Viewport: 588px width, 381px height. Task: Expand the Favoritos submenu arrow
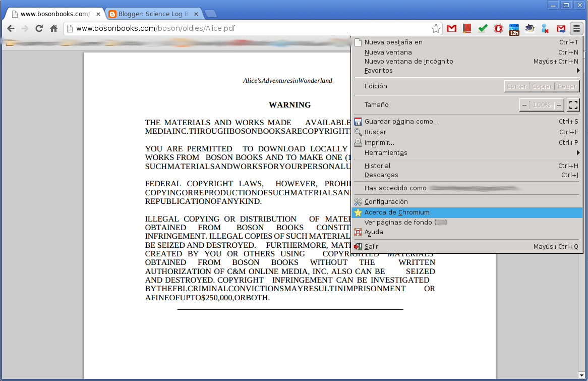[578, 71]
